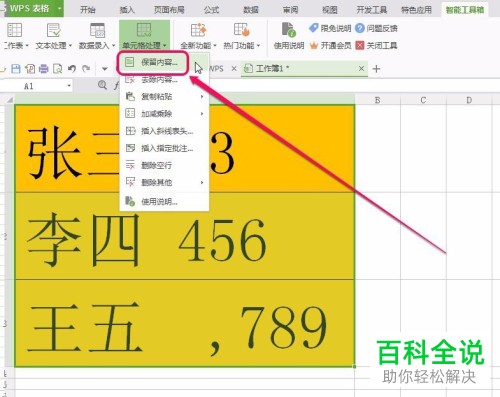Click the 限免说明 button
This screenshot has width=500, height=397.
pyautogui.click(x=330, y=28)
